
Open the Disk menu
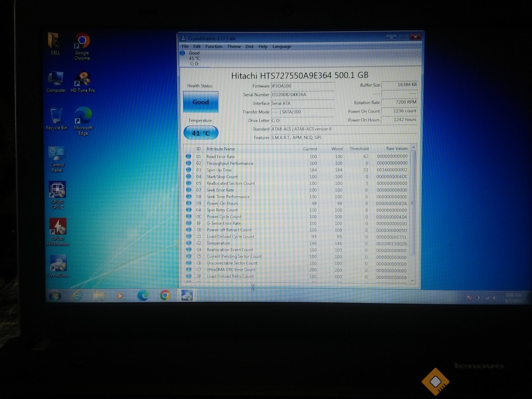(x=250, y=47)
